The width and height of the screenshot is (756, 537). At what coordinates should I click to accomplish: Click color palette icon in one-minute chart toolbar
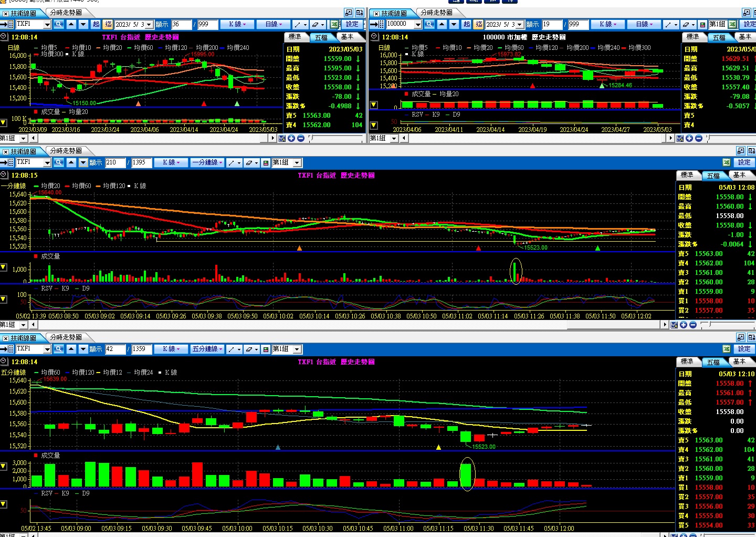[x=266, y=162]
